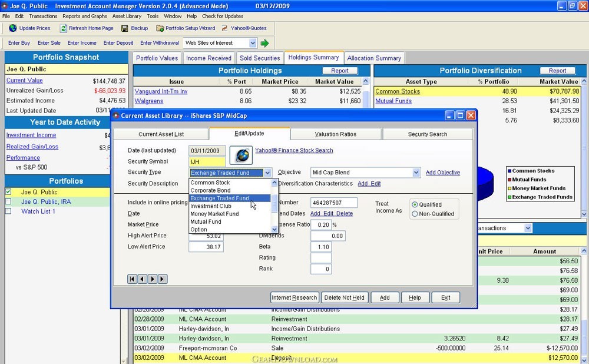Screen dimensions: 589x364
Task: Click the Exit button in dialog
Action: pos(445,298)
